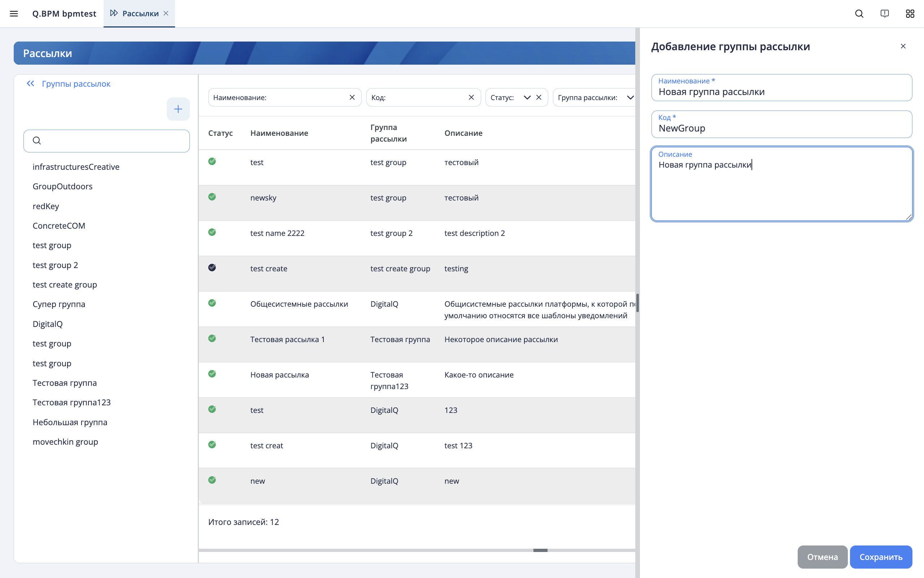Click status icon of Новая рассылка row
Image resolution: width=924 pixels, height=578 pixels.
click(212, 374)
